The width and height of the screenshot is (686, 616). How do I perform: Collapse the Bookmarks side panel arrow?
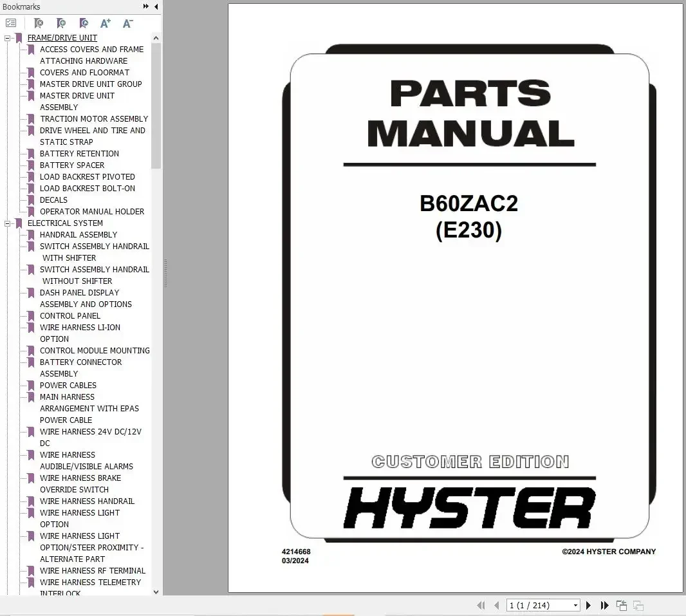coord(154,6)
